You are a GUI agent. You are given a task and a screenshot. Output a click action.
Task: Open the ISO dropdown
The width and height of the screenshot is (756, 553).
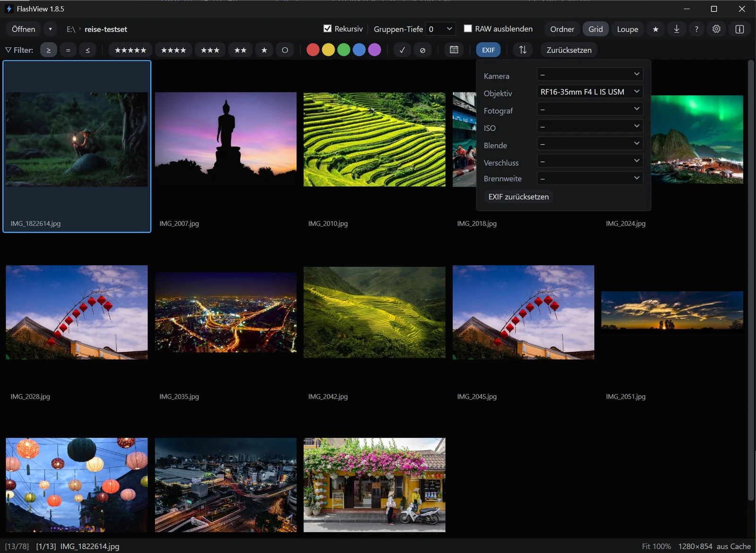[x=590, y=127]
